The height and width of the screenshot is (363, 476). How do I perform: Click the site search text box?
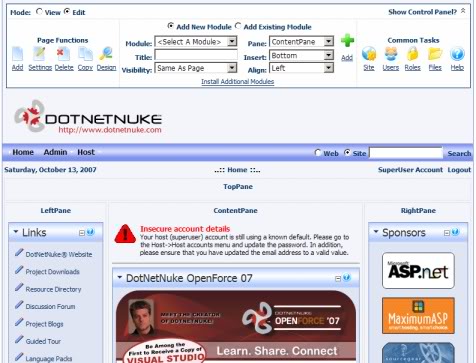click(x=406, y=153)
